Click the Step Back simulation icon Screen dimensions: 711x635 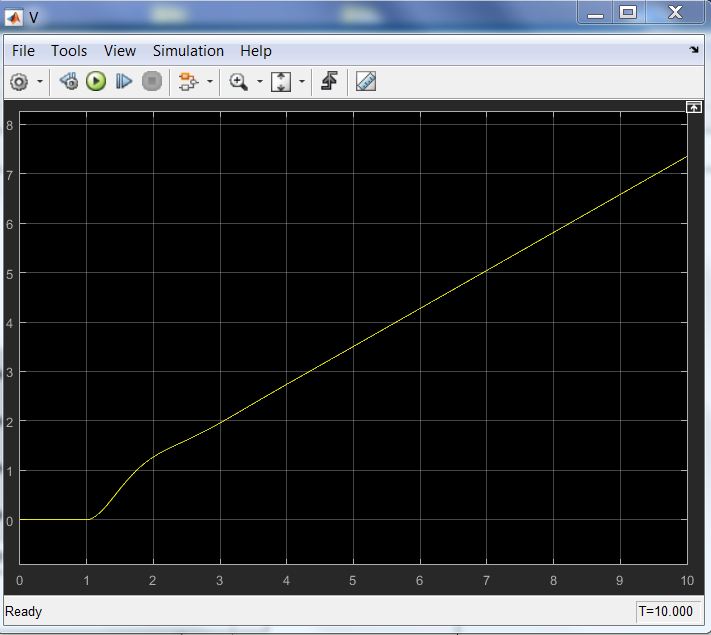[x=69, y=82]
